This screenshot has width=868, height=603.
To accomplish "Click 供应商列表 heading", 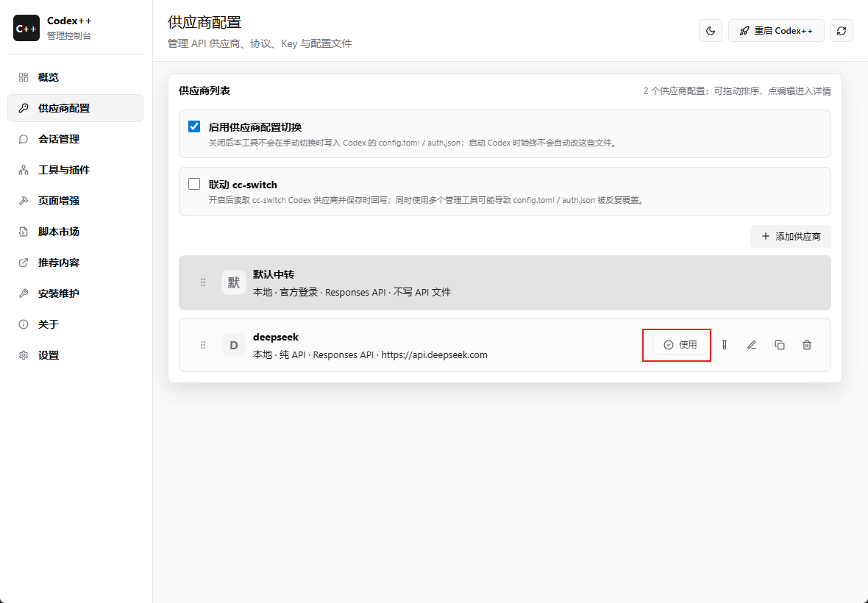I will [204, 90].
